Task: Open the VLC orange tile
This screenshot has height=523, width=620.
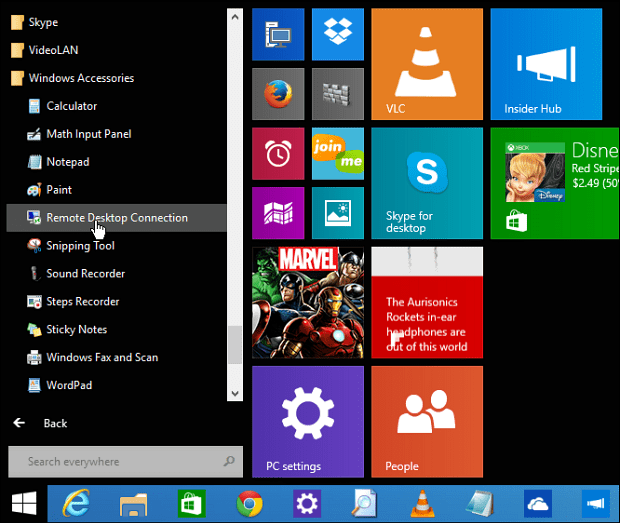Action: [x=427, y=64]
